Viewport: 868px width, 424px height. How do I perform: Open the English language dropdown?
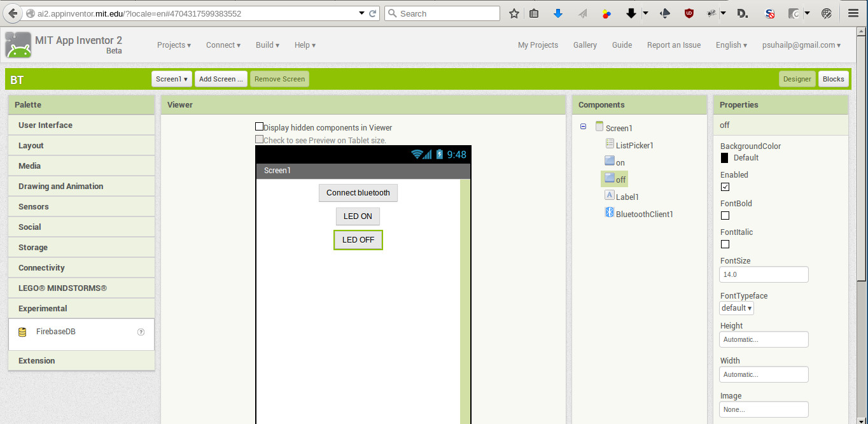tap(731, 45)
